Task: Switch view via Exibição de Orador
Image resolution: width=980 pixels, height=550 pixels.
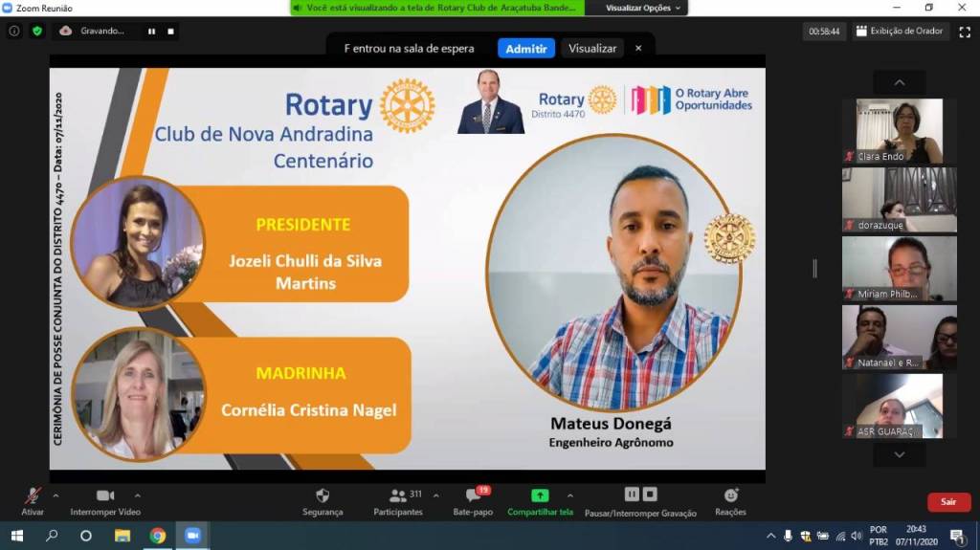Action: click(899, 32)
